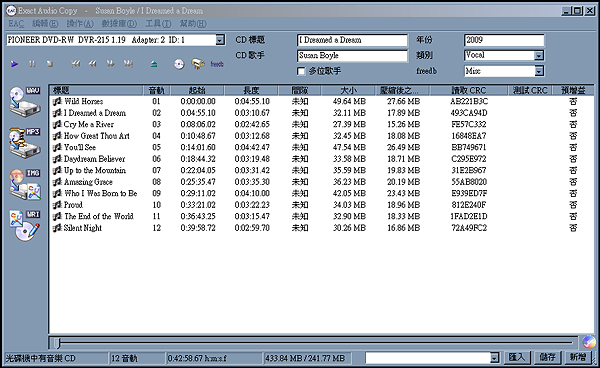The width and height of the screenshot is (600, 368).
Task: Select track How Great Thou Art
Action: [96, 136]
